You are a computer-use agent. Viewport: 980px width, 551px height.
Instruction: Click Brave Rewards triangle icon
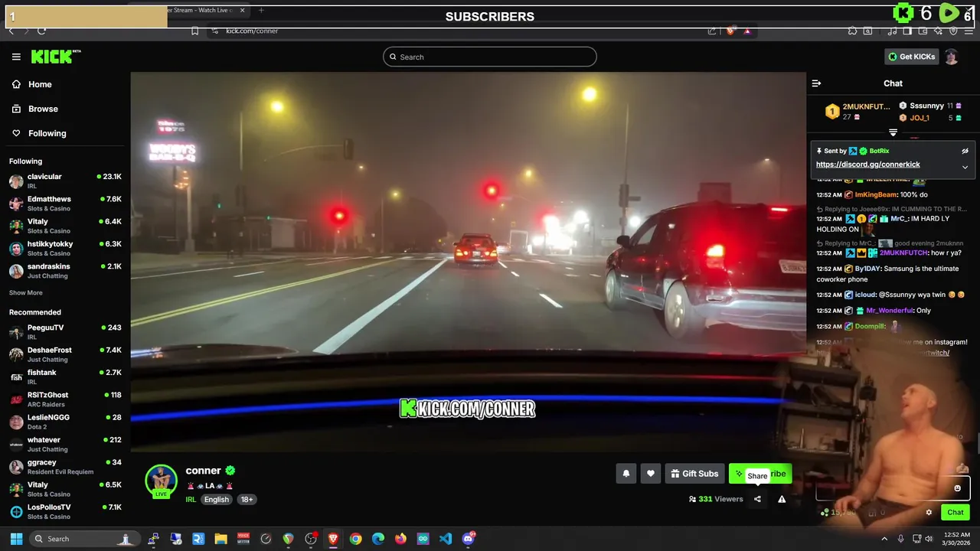point(747,31)
